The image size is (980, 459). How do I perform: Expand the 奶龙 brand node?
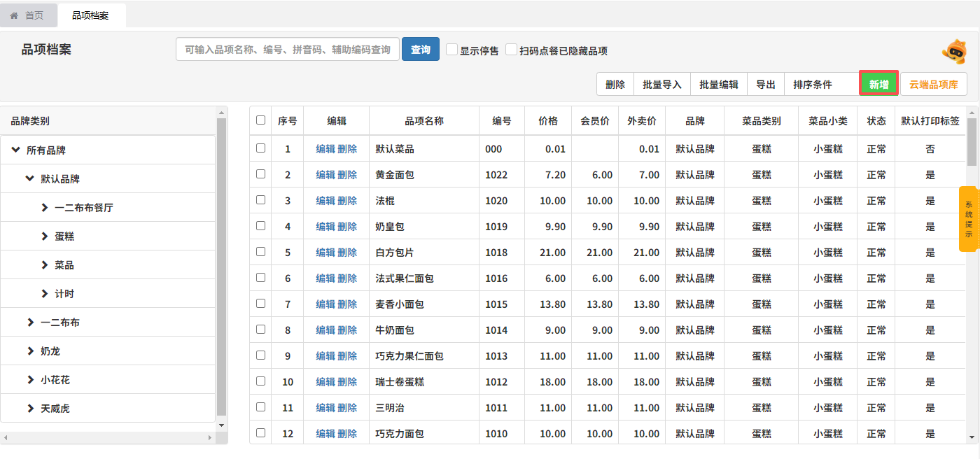[31, 351]
